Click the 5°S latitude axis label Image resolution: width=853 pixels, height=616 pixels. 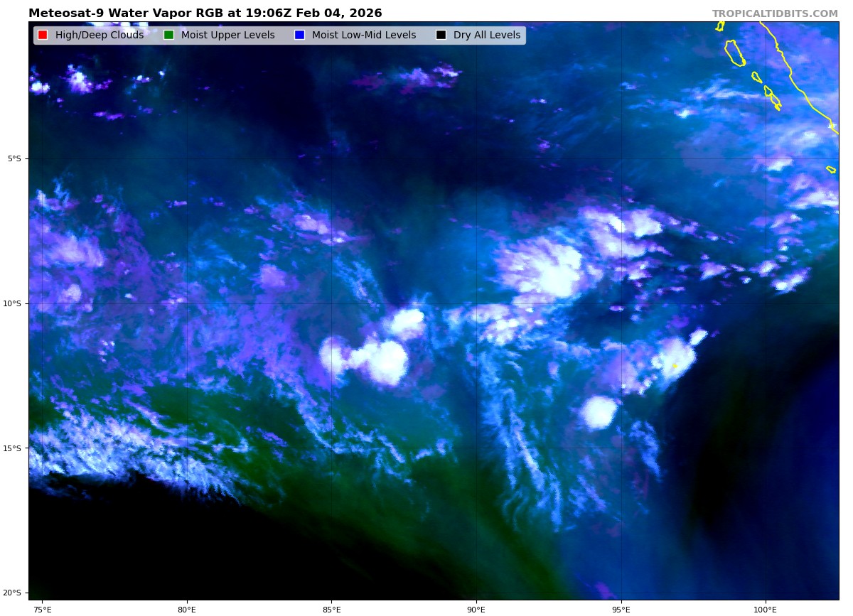pyautogui.click(x=14, y=158)
